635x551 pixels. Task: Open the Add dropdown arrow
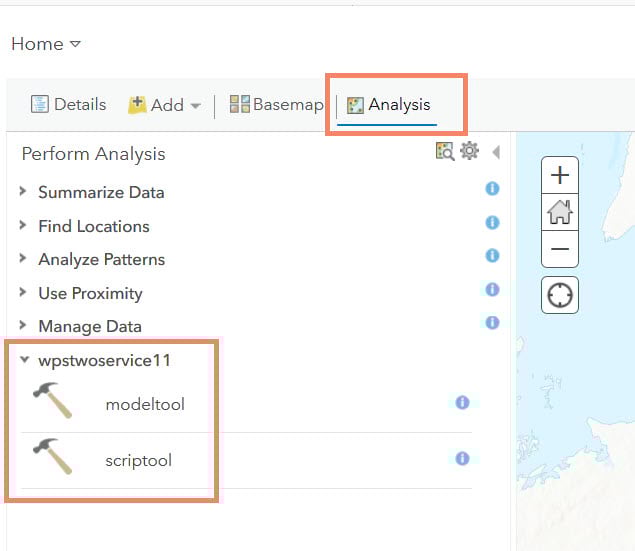(x=196, y=106)
